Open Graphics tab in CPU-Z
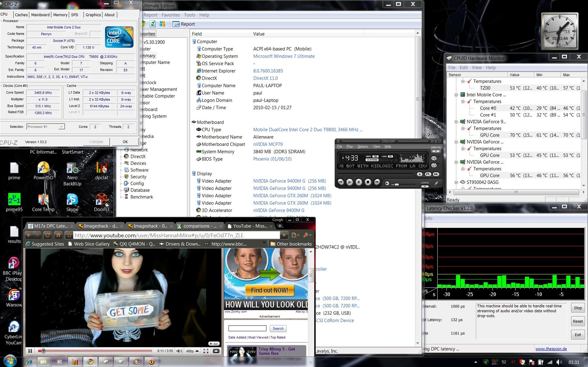The width and height of the screenshot is (588, 367). [x=93, y=15]
